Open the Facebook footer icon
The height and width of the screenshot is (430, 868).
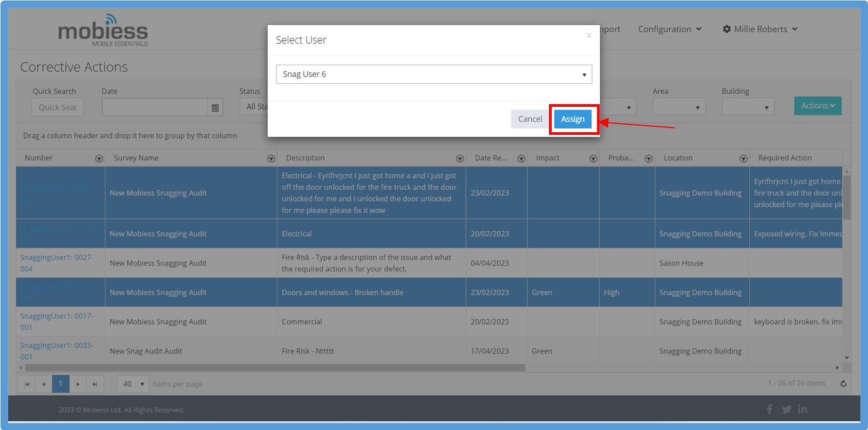[x=769, y=409]
